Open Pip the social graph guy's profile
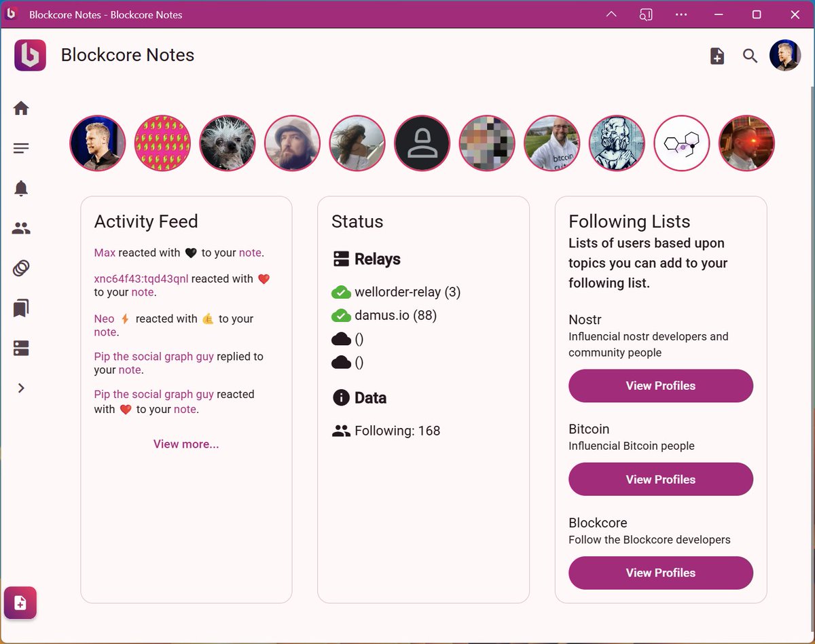This screenshot has height=644, width=815. [x=153, y=356]
